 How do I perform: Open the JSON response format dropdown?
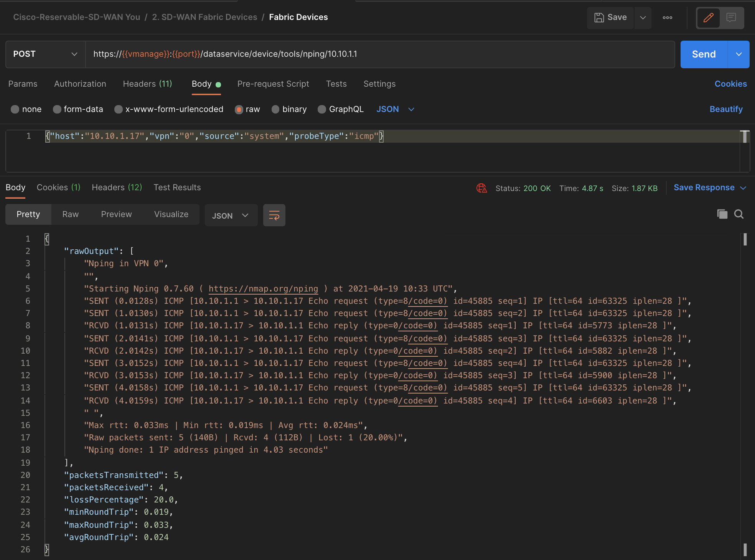(231, 216)
